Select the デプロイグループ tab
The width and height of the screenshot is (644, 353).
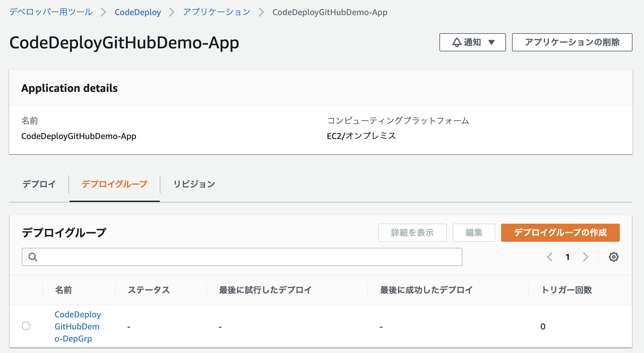point(115,184)
